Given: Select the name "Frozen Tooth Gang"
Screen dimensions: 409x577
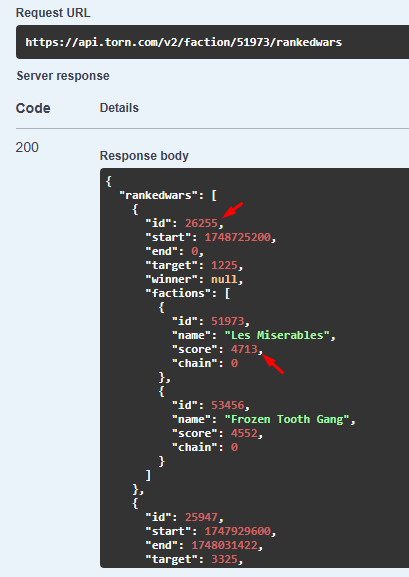Looking at the screenshot, I should pos(288,419).
